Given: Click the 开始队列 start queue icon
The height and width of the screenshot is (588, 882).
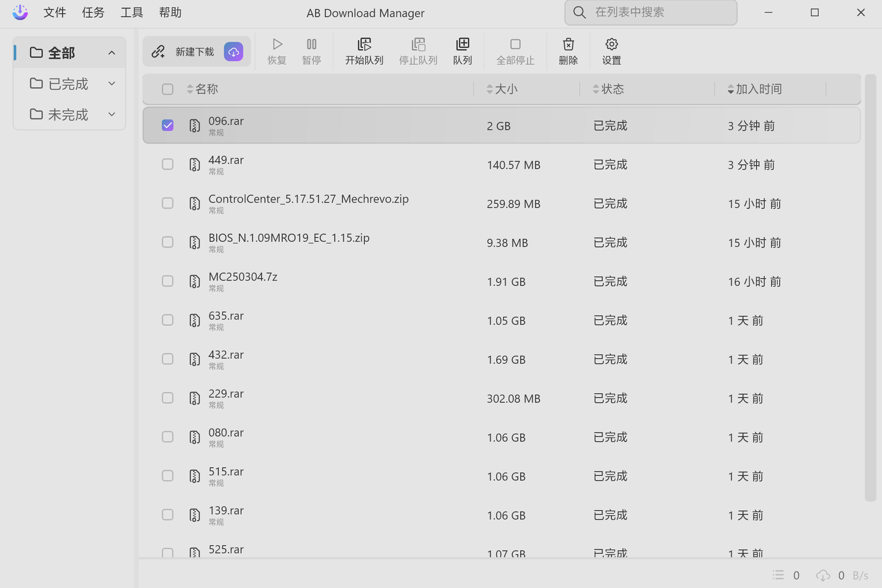Looking at the screenshot, I should pos(364,44).
